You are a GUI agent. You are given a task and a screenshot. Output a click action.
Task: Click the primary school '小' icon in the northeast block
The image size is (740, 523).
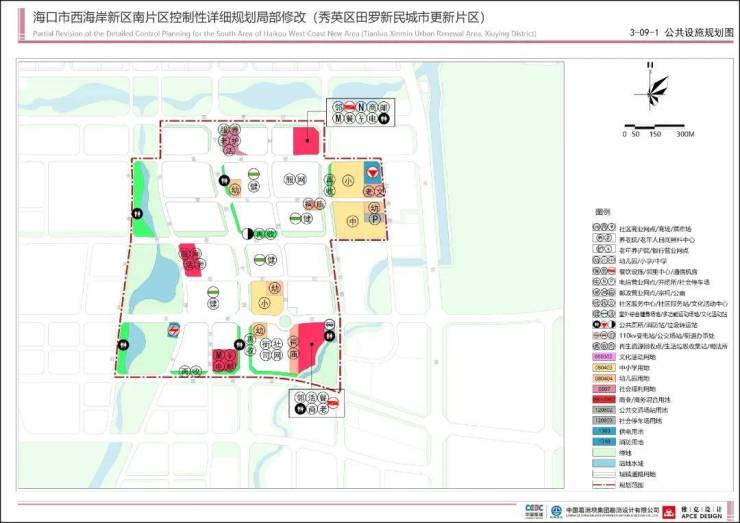pyautogui.click(x=347, y=182)
